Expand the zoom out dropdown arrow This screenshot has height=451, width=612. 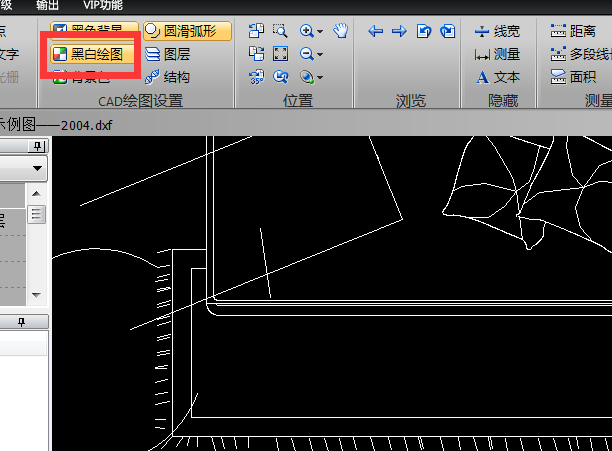coord(320,55)
